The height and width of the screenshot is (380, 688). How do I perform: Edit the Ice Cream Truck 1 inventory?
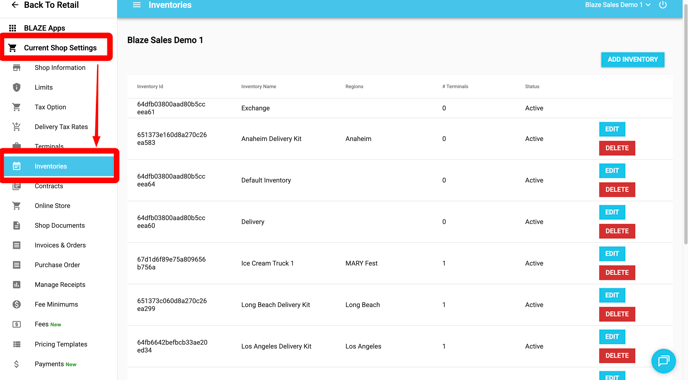pyautogui.click(x=612, y=254)
